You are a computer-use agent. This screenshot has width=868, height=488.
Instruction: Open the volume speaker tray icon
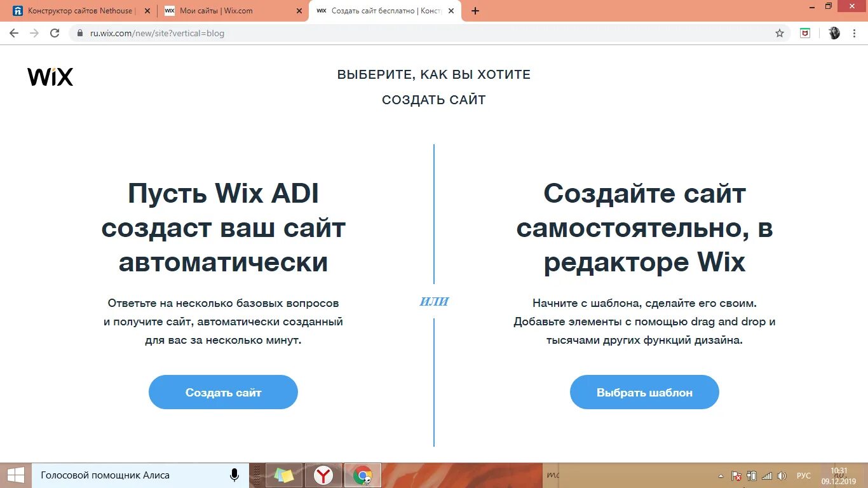(x=782, y=475)
